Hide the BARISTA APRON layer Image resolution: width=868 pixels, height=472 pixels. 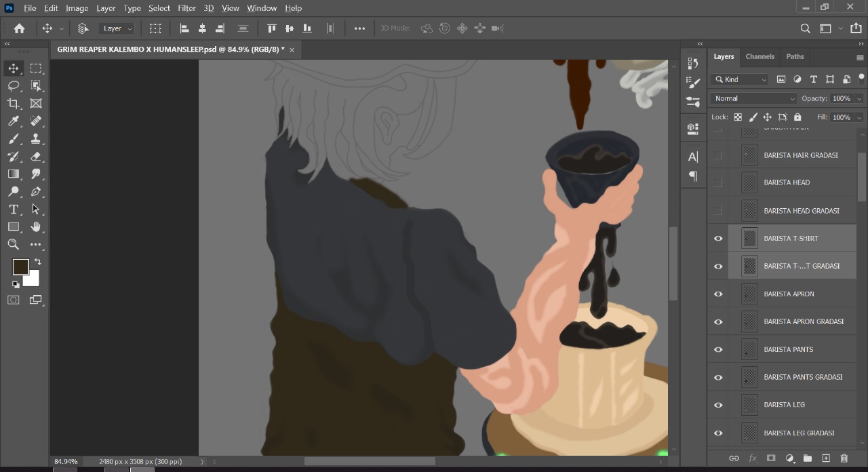718,294
